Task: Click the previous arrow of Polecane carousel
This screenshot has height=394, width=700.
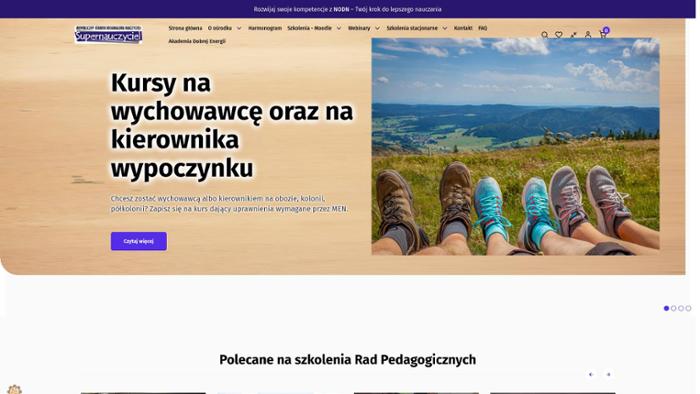Action: [591, 374]
